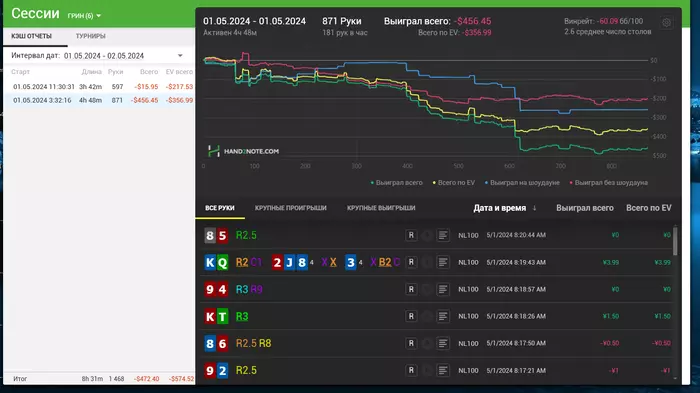Click the Итог totals row

pos(99,379)
